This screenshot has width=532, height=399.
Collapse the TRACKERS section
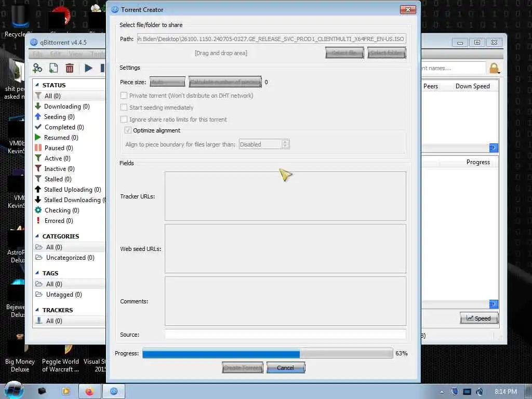37,310
